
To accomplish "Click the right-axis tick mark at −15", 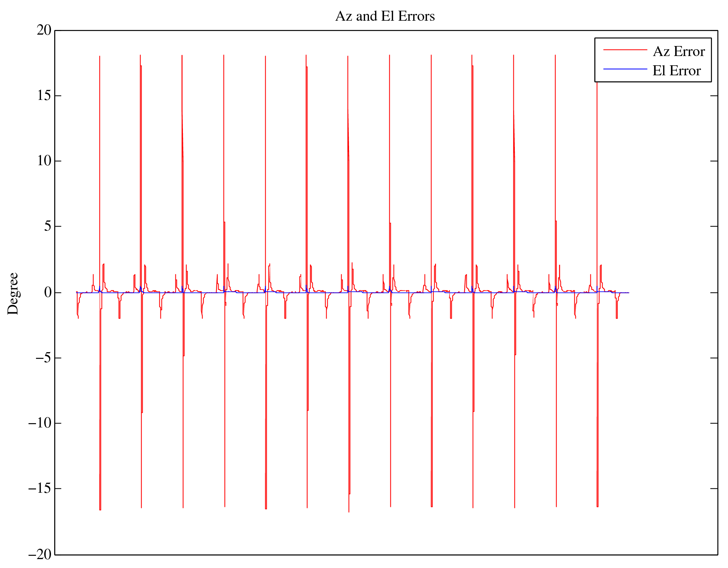I will tap(714, 488).
